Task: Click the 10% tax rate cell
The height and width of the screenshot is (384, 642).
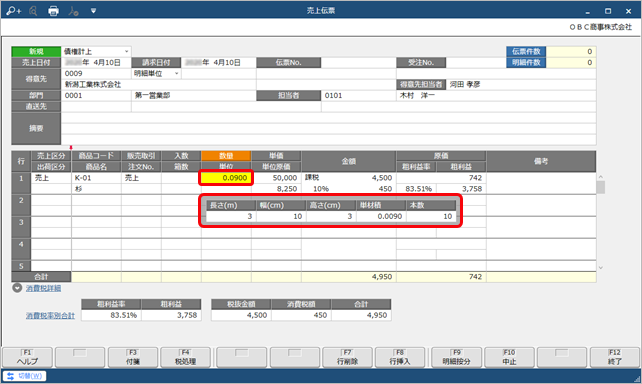Action: [x=321, y=189]
